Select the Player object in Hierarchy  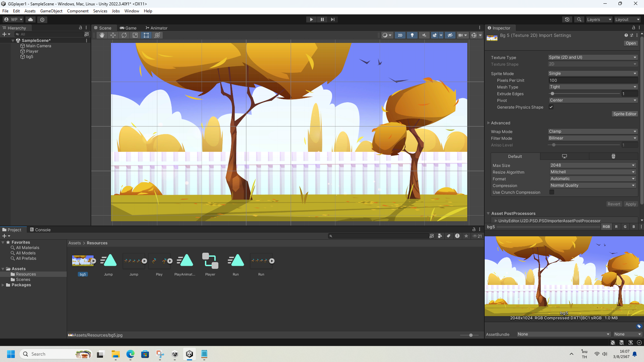32,51
